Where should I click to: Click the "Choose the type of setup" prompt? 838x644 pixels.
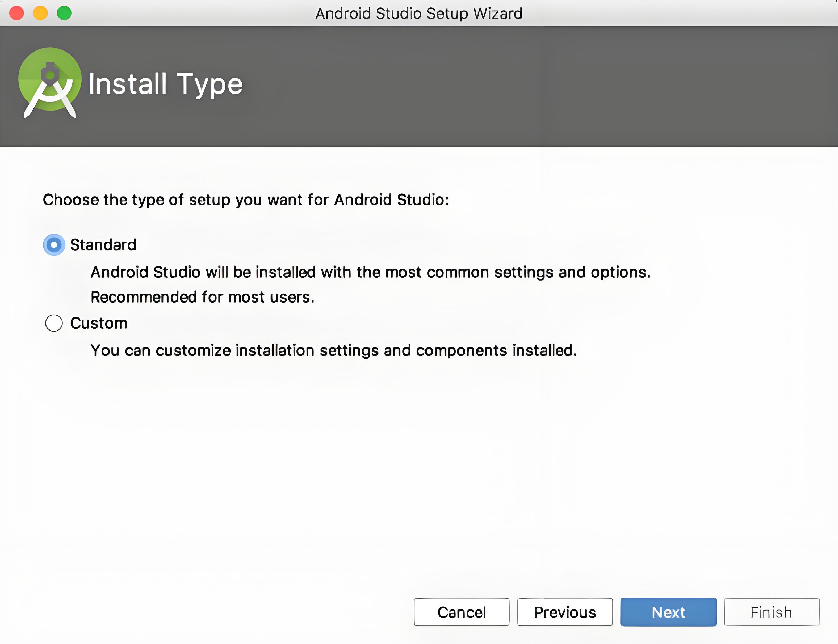(246, 200)
